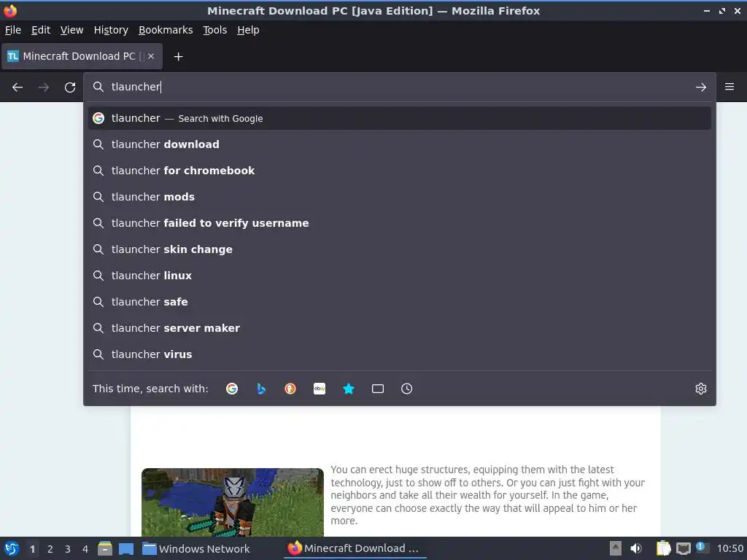
Task: Search this time with Bing icon
Action: click(x=261, y=389)
